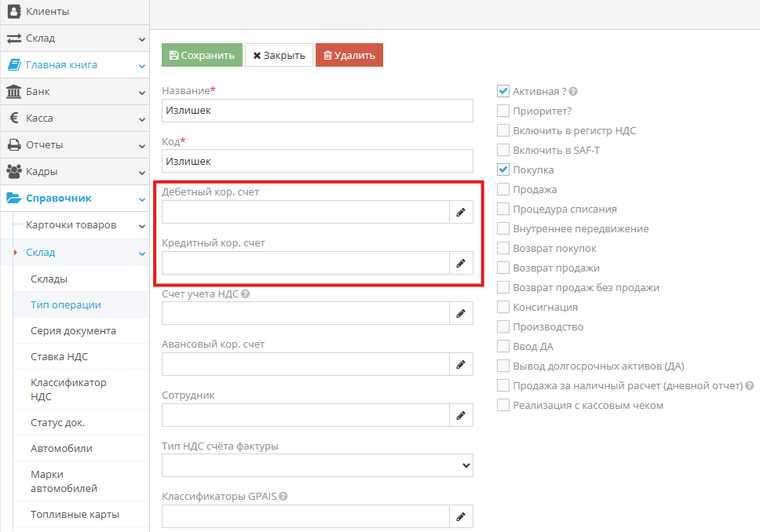Edit Классификаторы GPAIS with pencil icon
The height and width of the screenshot is (532, 760).
coord(461,516)
